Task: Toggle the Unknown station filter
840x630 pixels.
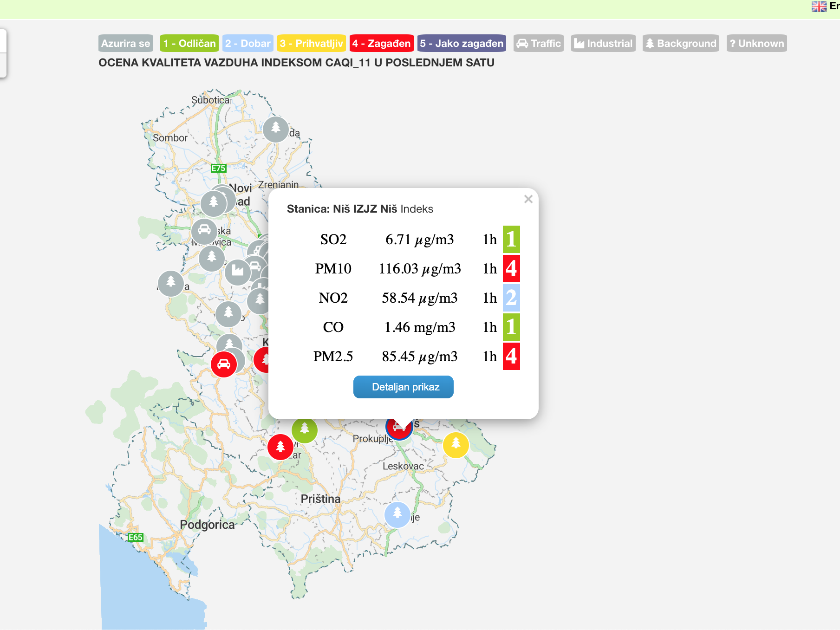Action: pos(756,44)
